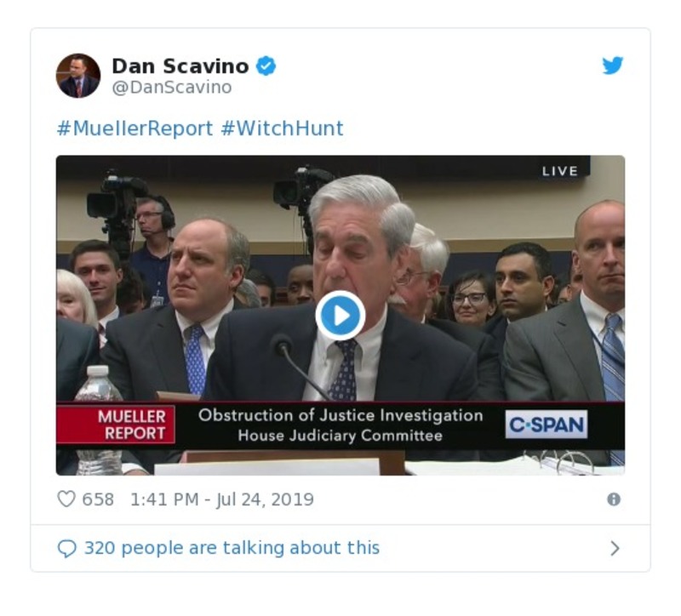
Task: Click the LIVE badge on the video
Action: 559,171
